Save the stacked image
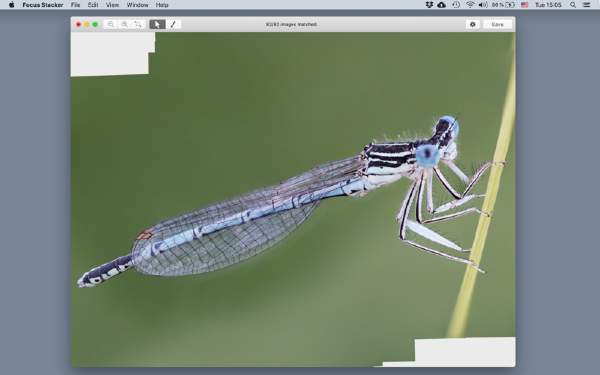 click(497, 24)
